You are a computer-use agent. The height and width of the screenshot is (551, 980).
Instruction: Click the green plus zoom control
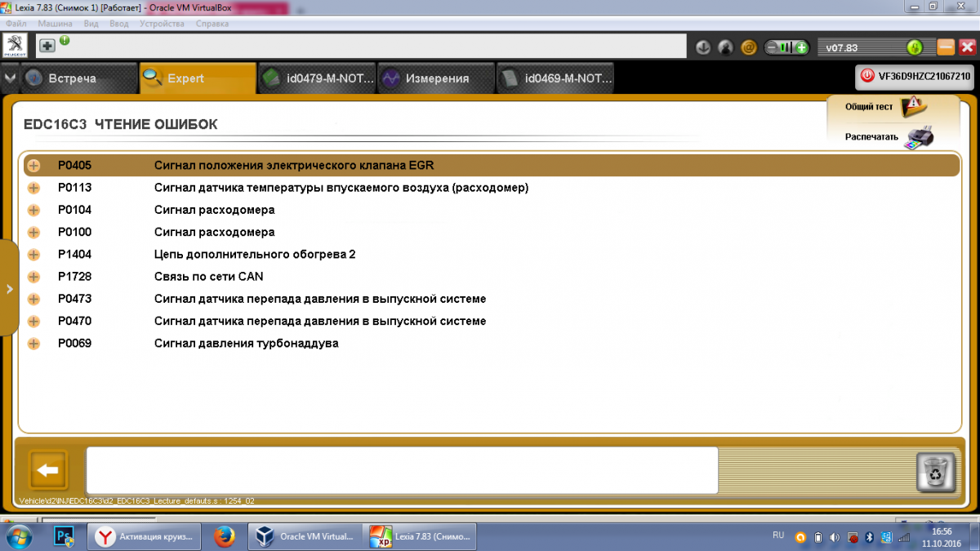click(802, 47)
